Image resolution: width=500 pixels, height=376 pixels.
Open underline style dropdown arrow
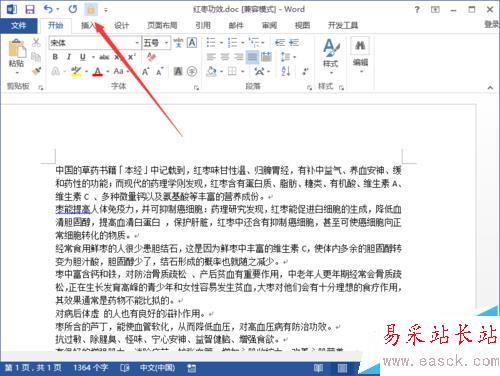tap(93, 57)
